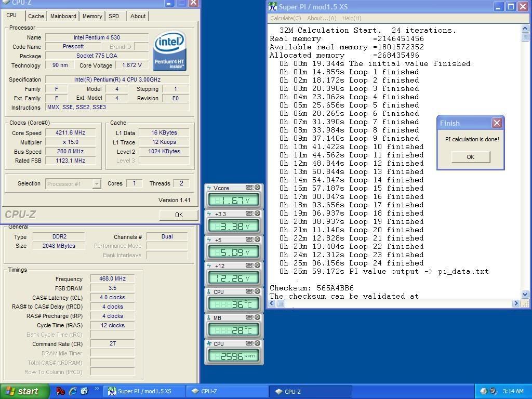Click the Loop 24 finished line
The width and height of the screenshot is (532, 399).
point(352,263)
